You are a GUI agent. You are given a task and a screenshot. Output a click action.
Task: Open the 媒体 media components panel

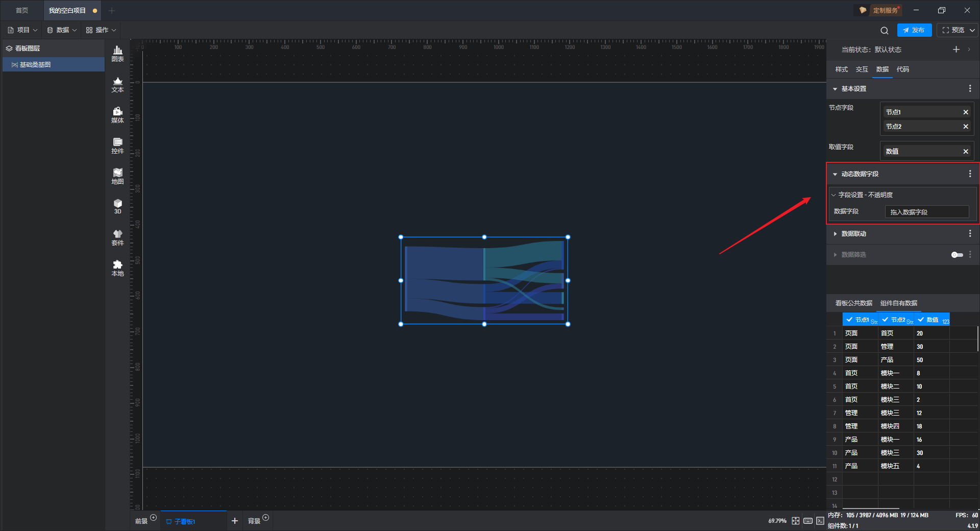click(117, 115)
